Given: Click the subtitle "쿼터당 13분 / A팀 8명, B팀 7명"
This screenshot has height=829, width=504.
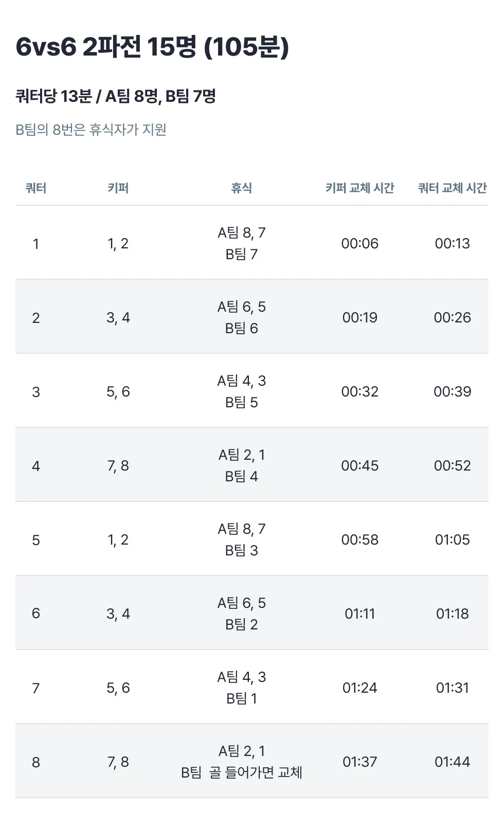Looking at the screenshot, I should point(116,96).
